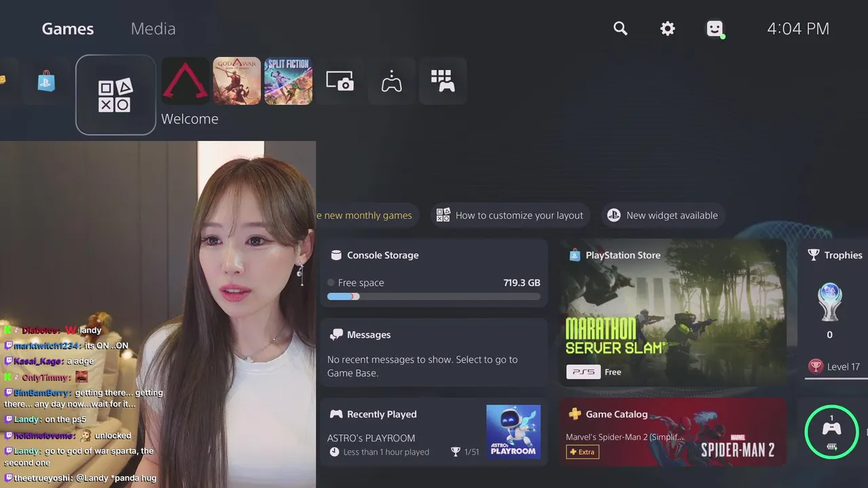Open the Console Storage widget

click(x=433, y=273)
